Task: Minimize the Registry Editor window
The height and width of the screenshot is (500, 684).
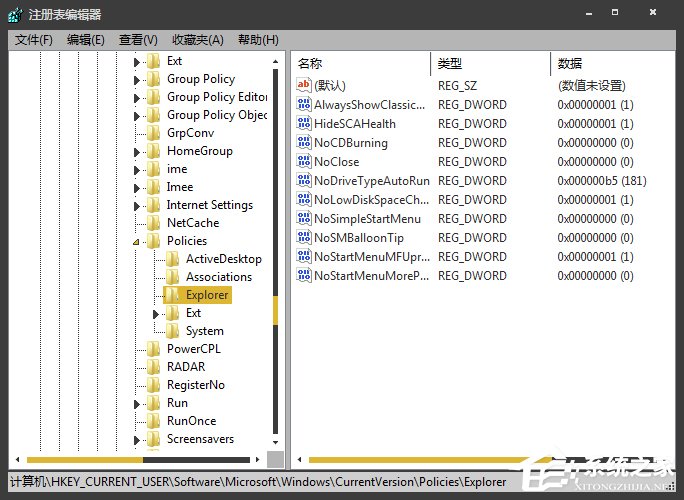Action: click(x=589, y=13)
